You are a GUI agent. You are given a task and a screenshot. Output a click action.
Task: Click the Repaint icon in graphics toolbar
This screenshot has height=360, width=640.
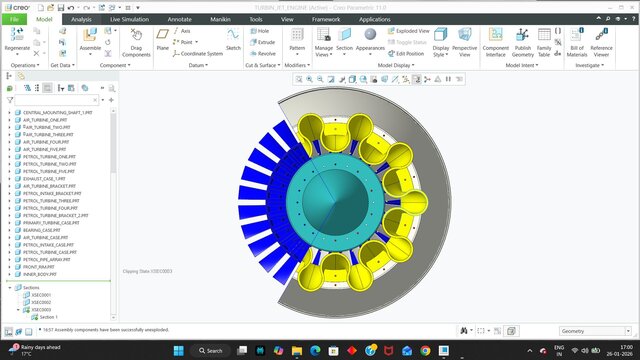[331, 79]
